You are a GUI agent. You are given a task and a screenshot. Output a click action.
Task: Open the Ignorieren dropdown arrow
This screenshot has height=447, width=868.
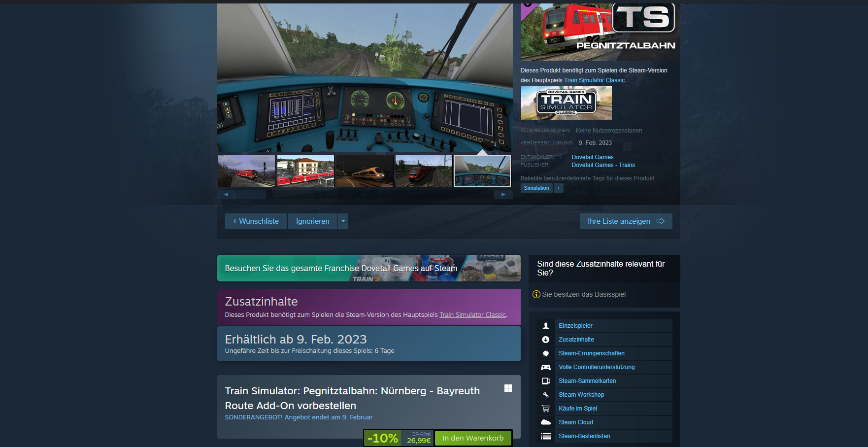pos(343,221)
